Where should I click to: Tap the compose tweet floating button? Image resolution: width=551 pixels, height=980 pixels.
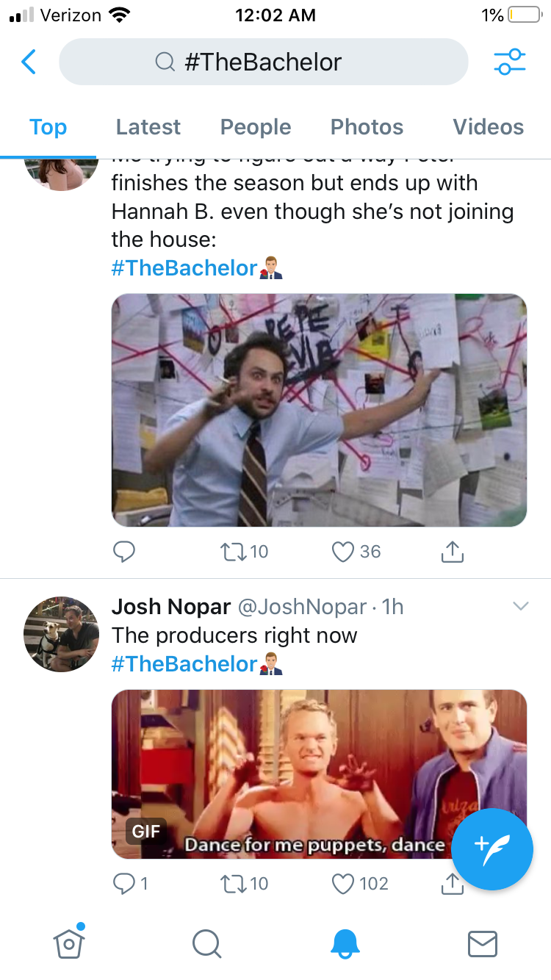pos(491,849)
